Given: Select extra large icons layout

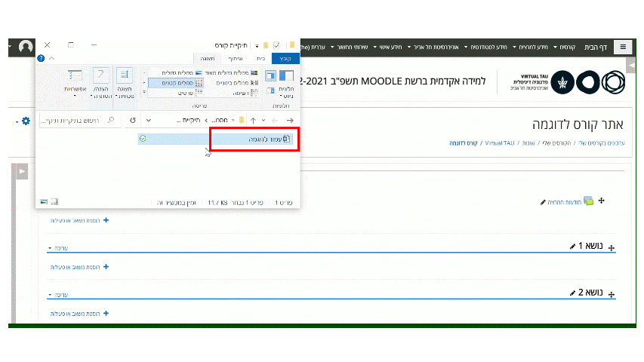Looking at the screenshot, I should [231, 73].
